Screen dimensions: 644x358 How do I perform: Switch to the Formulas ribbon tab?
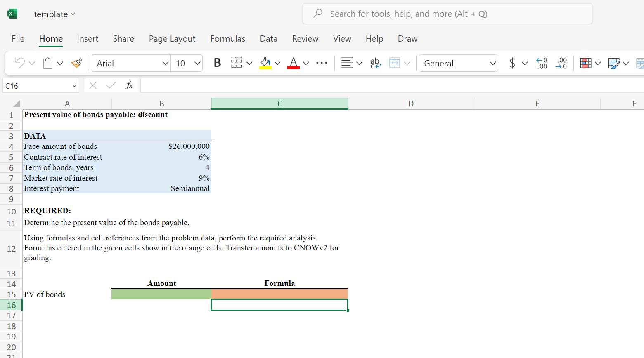click(228, 38)
